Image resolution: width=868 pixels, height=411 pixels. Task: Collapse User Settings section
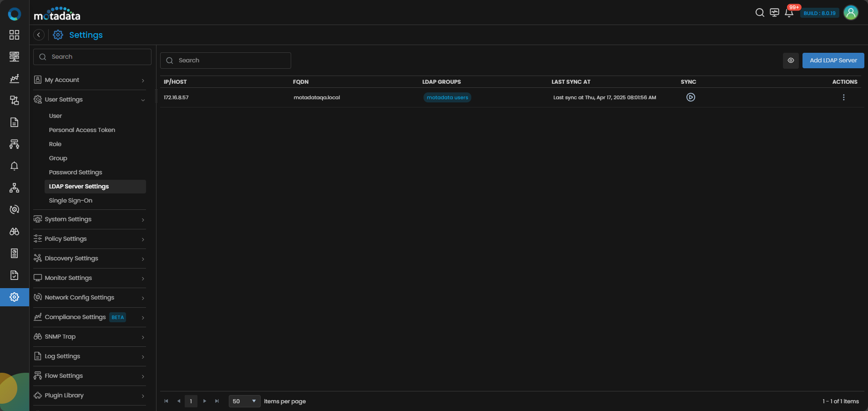(90, 100)
